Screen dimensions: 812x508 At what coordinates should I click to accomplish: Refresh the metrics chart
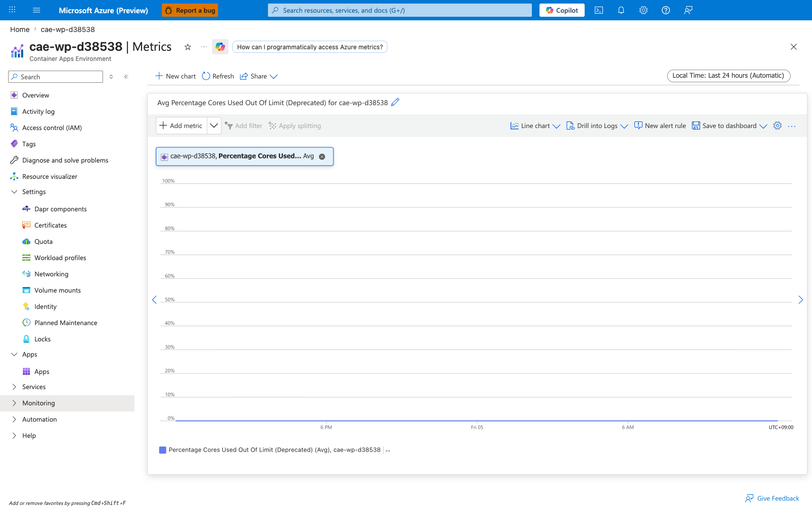[x=218, y=76]
